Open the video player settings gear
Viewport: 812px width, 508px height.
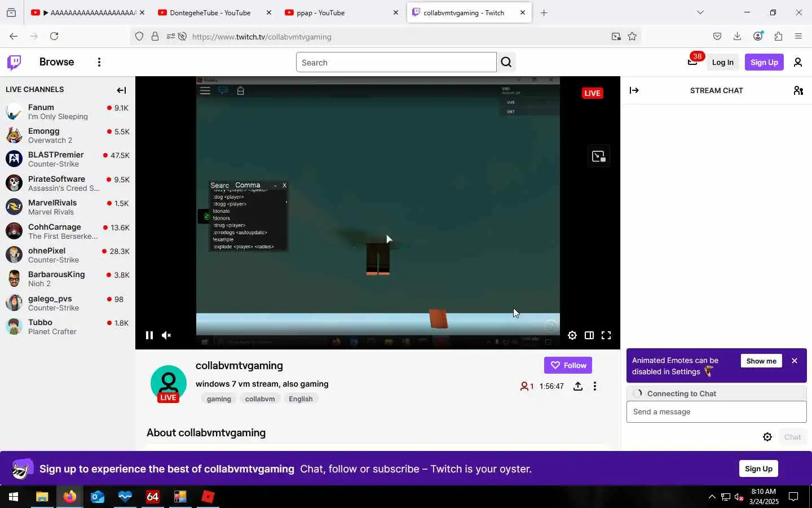(x=572, y=335)
